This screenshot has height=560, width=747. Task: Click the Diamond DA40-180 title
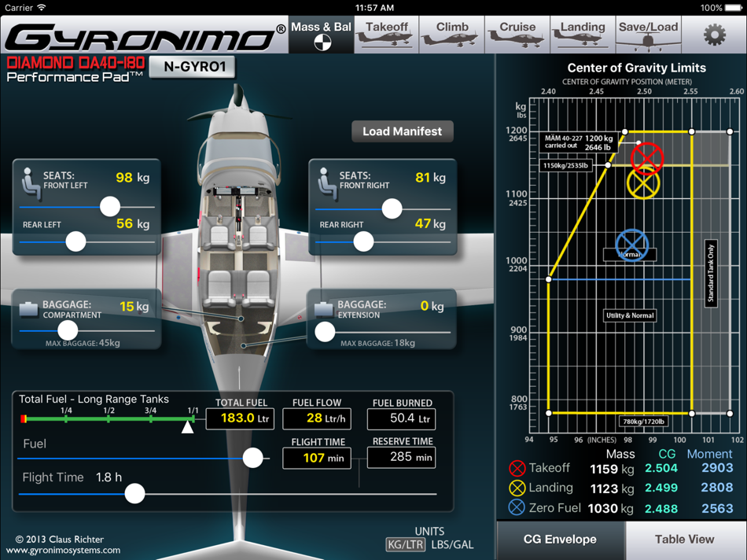75,62
